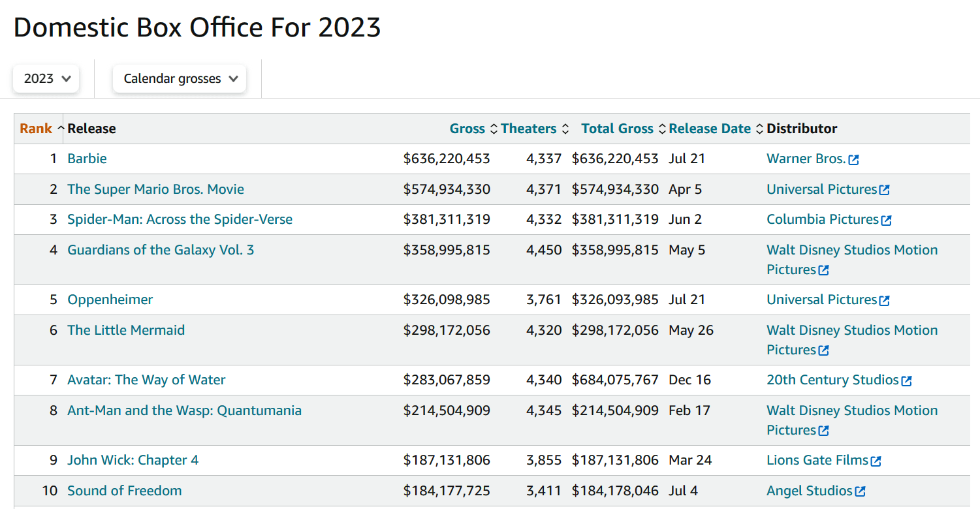Open the 2023 year dropdown
The width and height of the screenshot is (980, 509).
click(x=46, y=79)
